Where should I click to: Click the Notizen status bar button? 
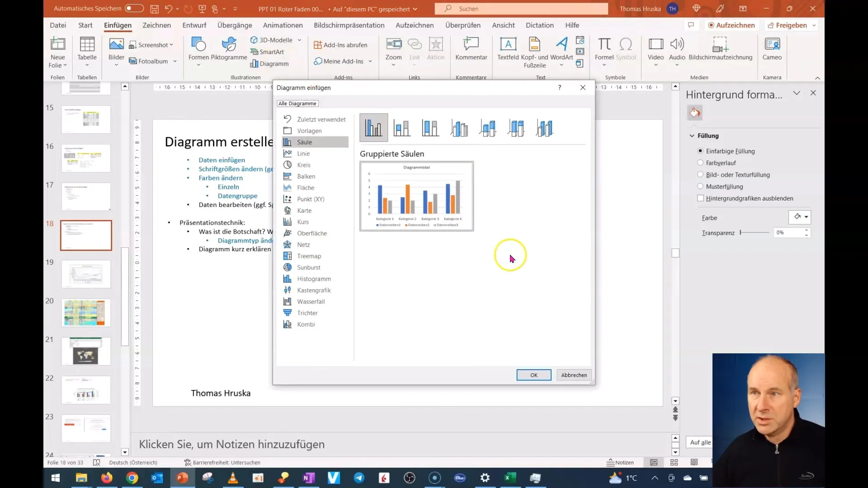620,462
